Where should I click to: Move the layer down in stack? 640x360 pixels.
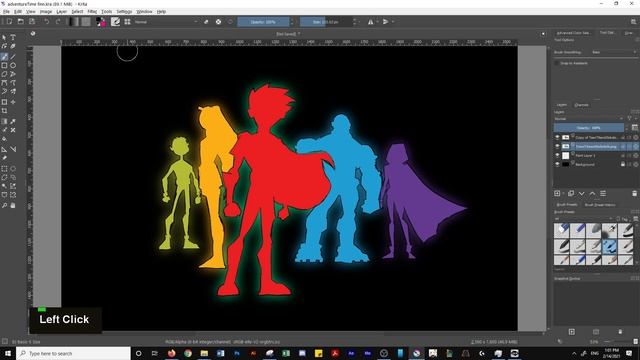582,193
